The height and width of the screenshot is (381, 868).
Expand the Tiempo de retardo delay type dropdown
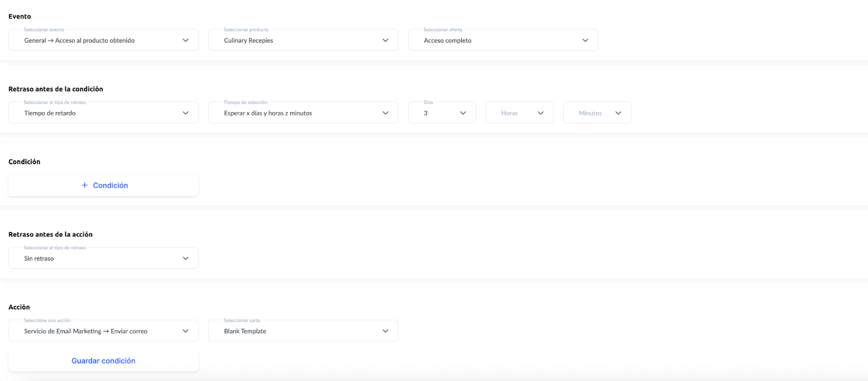point(103,113)
